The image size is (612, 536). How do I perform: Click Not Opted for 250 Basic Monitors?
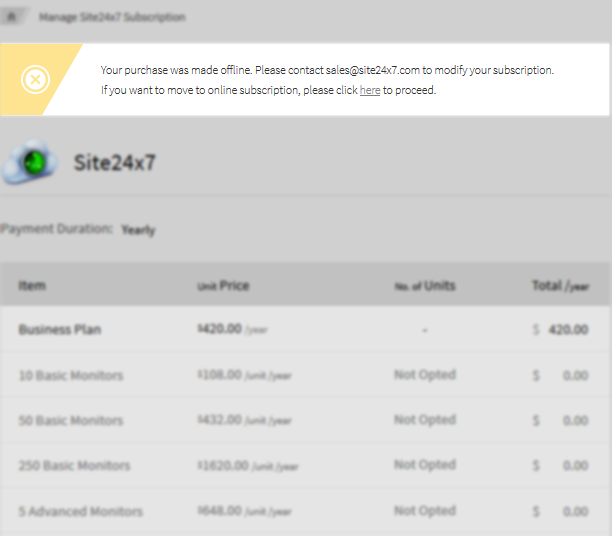(424, 465)
